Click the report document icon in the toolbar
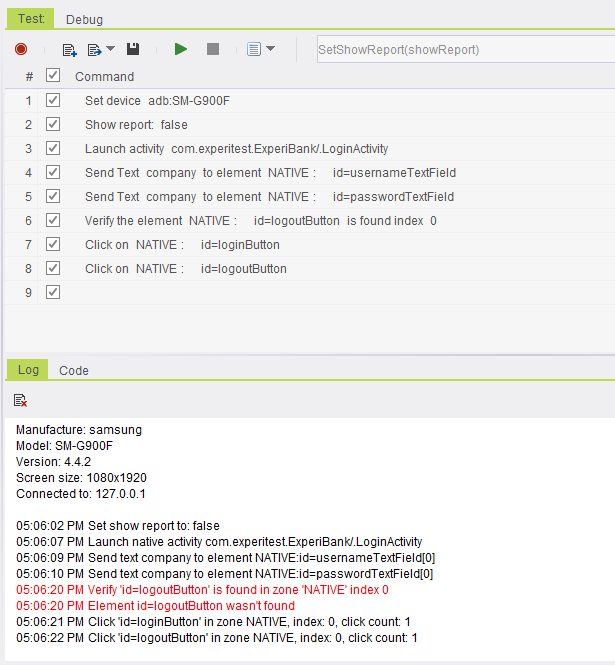The width and height of the screenshot is (615, 665). 253,49
